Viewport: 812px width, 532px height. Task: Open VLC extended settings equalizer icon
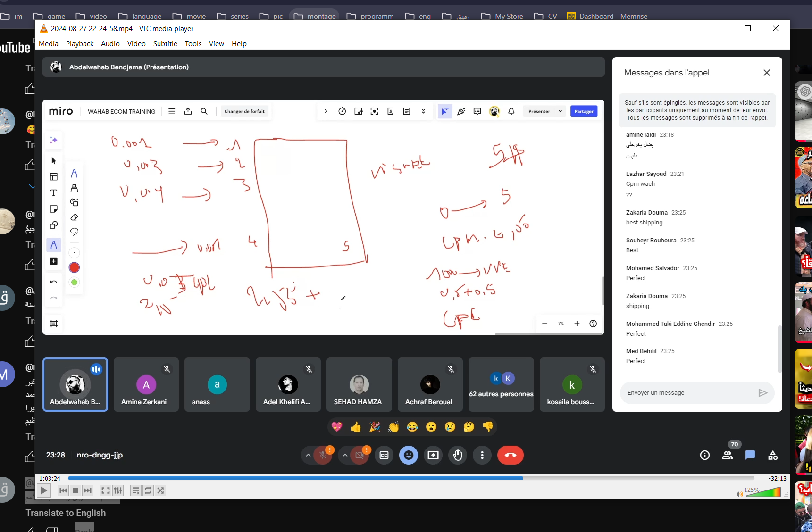click(x=118, y=490)
